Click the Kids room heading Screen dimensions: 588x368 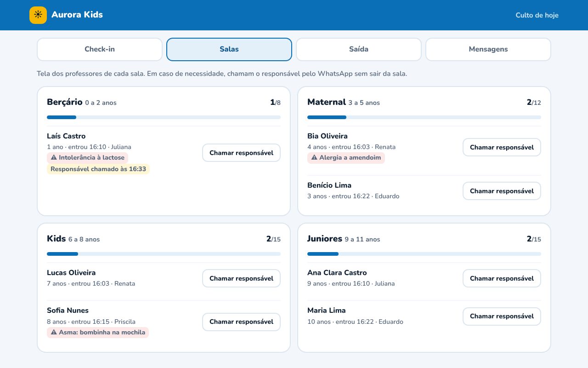point(57,239)
